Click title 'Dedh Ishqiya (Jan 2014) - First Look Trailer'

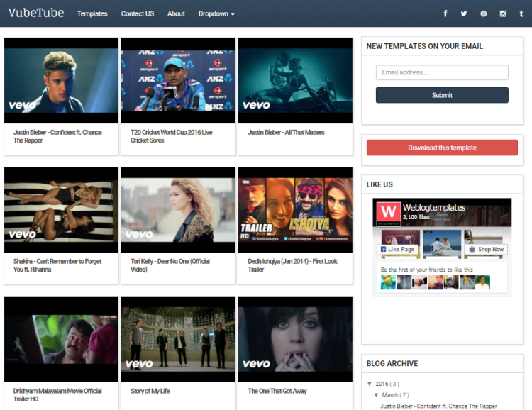[x=292, y=265]
